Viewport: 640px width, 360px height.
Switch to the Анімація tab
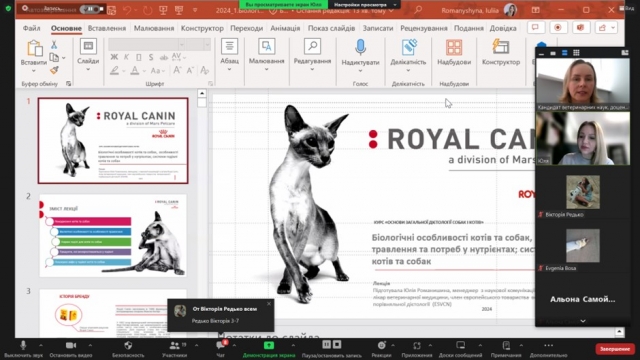click(285, 28)
